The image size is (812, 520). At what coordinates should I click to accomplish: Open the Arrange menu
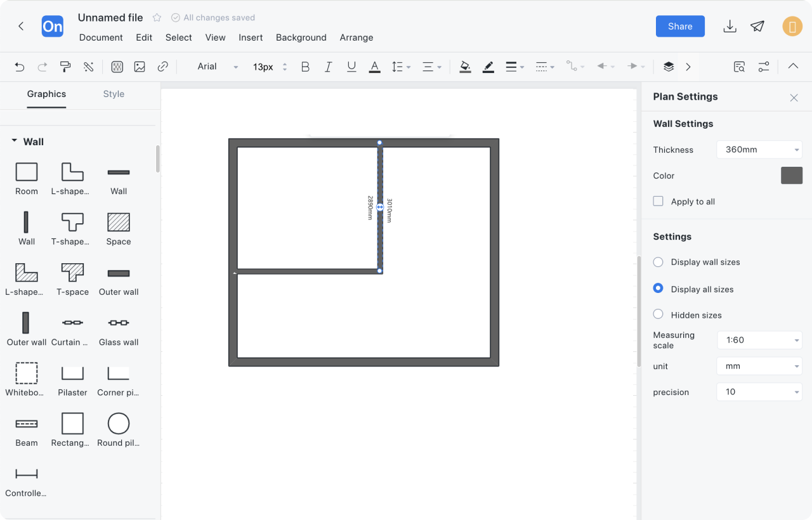[x=357, y=37]
